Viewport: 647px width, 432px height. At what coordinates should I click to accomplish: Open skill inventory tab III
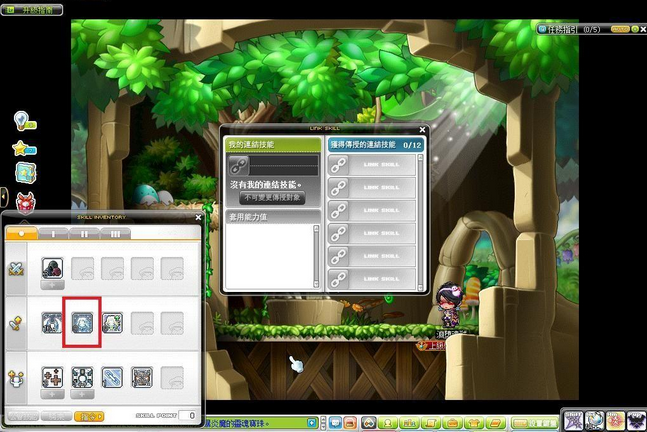click(x=114, y=232)
